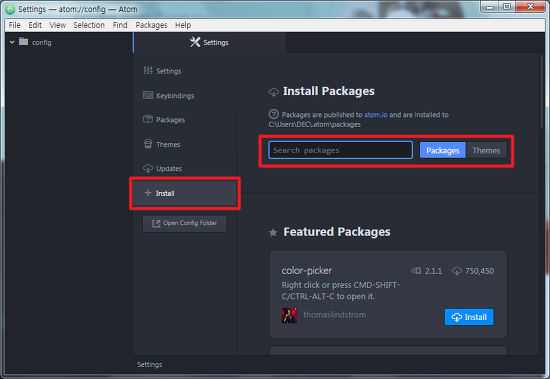Open the Selection menu
Viewport: 550px width, 379px height.
pos(89,25)
